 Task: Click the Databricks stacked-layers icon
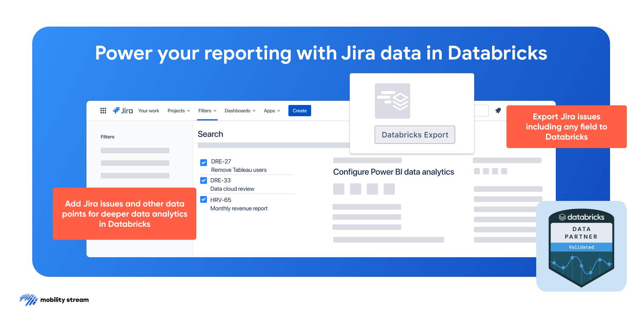392,101
